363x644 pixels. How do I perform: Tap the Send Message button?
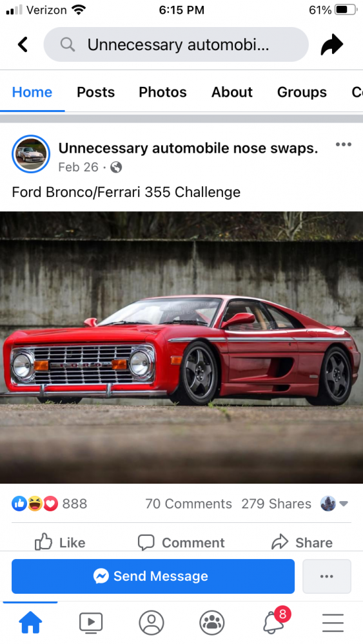pyautogui.click(x=153, y=576)
